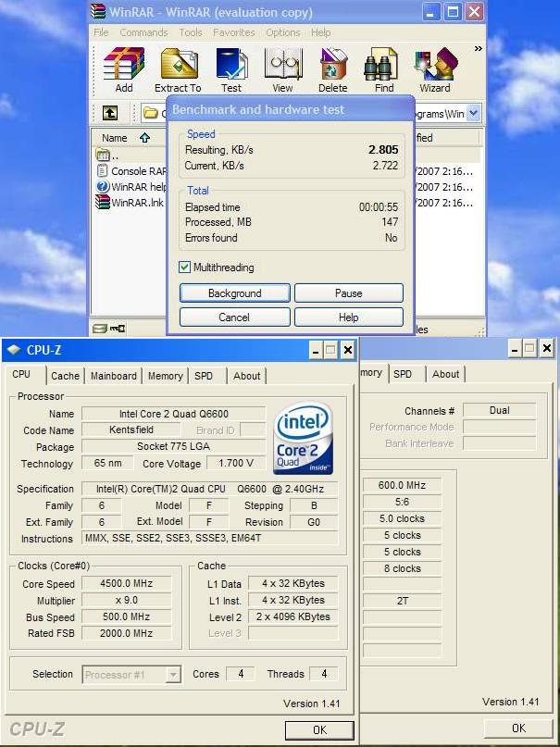Click the Core Speed 4500.0 MHz value
This screenshot has width=560, height=747.
click(x=126, y=583)
